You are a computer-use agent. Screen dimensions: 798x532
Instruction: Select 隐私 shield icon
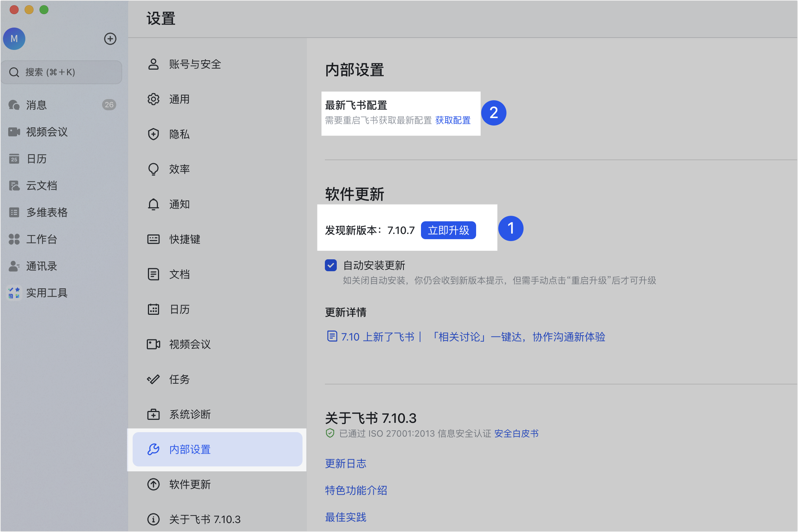(153, 134)
